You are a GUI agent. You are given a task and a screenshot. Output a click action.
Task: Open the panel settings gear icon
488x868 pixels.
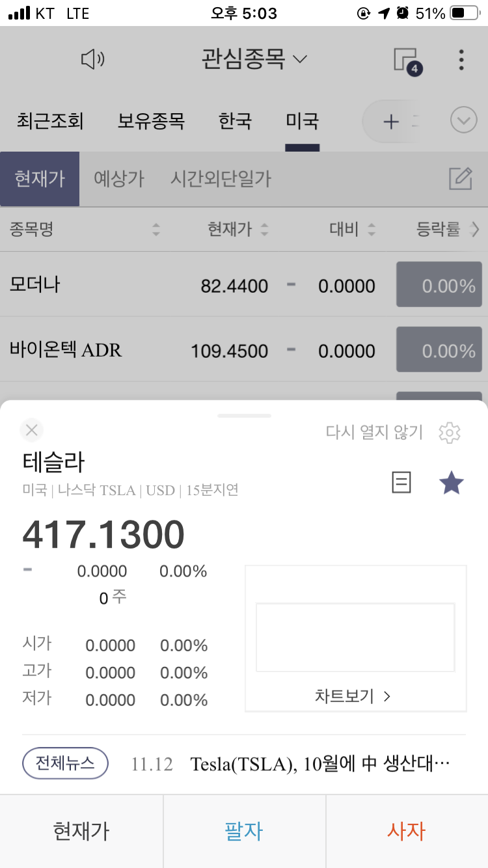pos(450,432)
